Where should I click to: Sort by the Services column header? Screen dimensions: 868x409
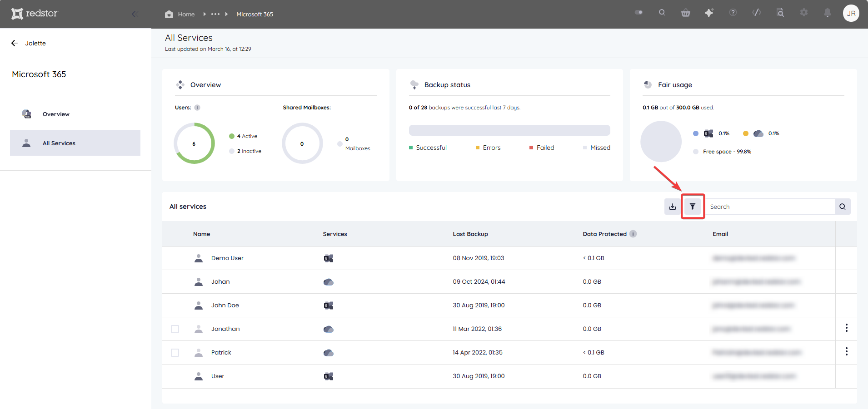(x=335, y=234)
